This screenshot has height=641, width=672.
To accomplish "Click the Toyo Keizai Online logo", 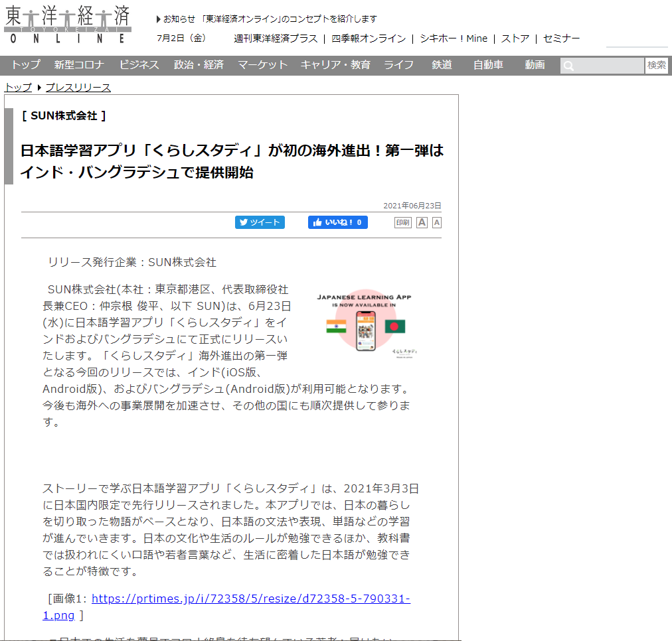I will [x=68, y=25].
